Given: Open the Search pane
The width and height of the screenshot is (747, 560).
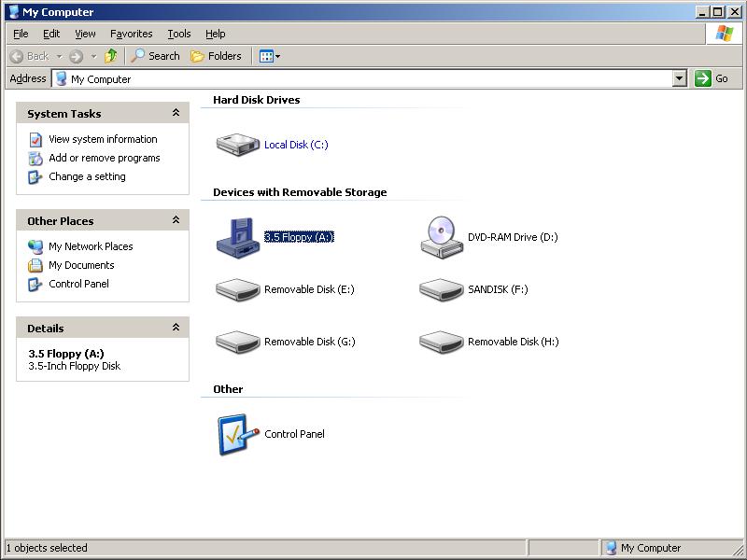Looking at the screenshot, I should [155, 56].
